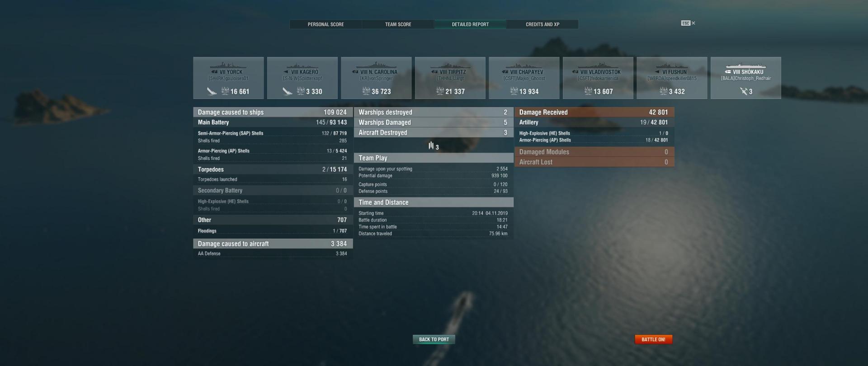Select the VIII Kagero ship card
The height and width of the screenshot is (366, 868).
tap(302, 78)
